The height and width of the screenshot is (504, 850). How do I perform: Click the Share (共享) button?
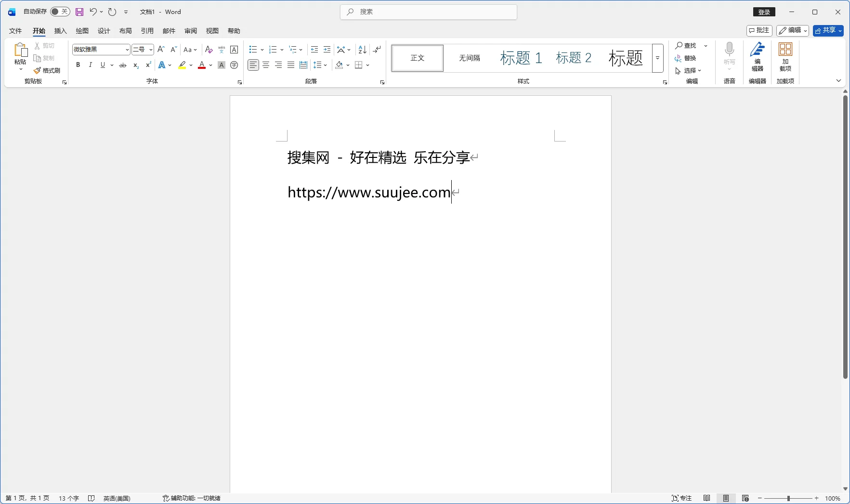[x=828, y=30]
